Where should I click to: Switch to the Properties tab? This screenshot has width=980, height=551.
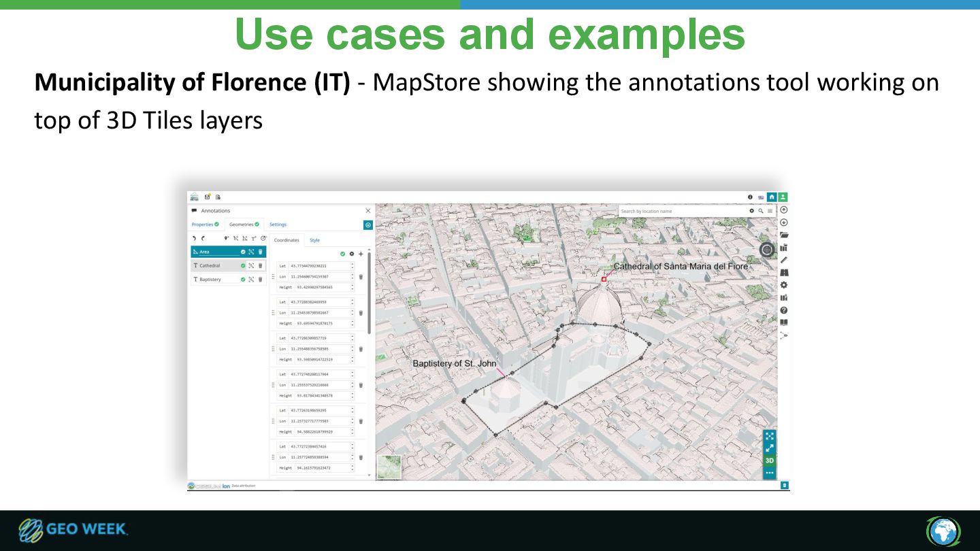coord(205,224)
